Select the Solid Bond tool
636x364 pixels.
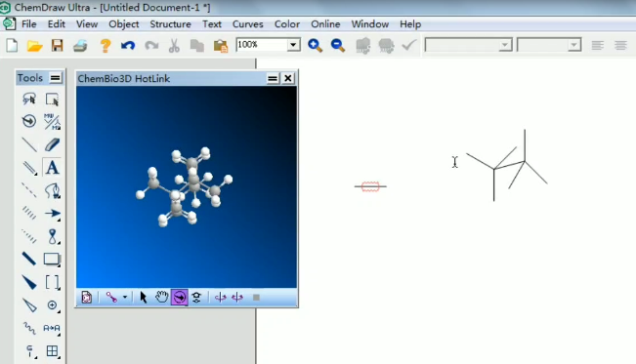click(29, 144)
